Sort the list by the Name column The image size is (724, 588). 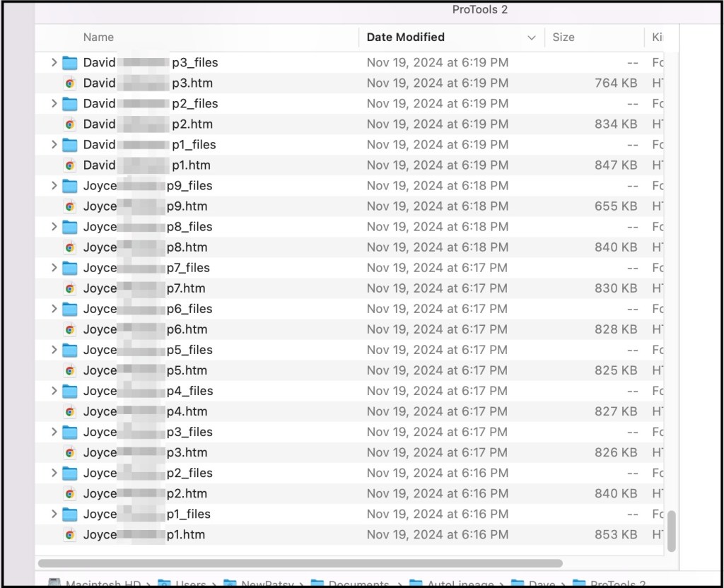[x=98, y=37]
